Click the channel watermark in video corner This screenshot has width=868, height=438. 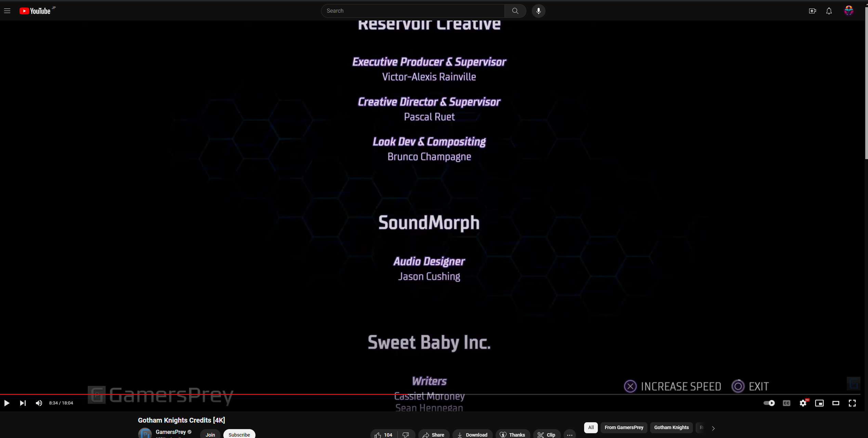(853, 384)
